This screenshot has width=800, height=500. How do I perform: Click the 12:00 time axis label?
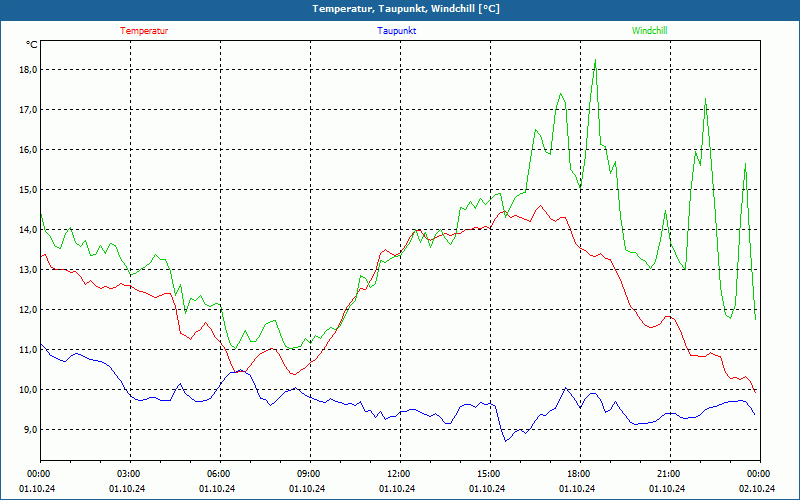[399, 474]
